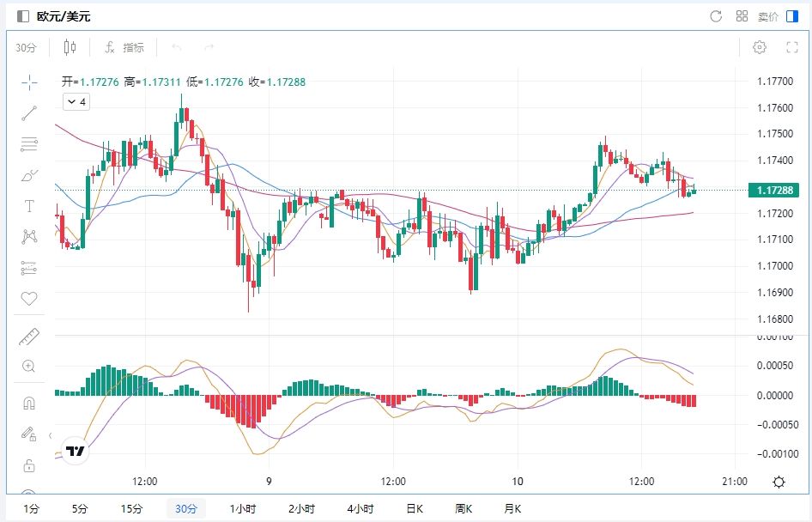Open the candlestick chart style dropdown

click(x=70, y=47)
